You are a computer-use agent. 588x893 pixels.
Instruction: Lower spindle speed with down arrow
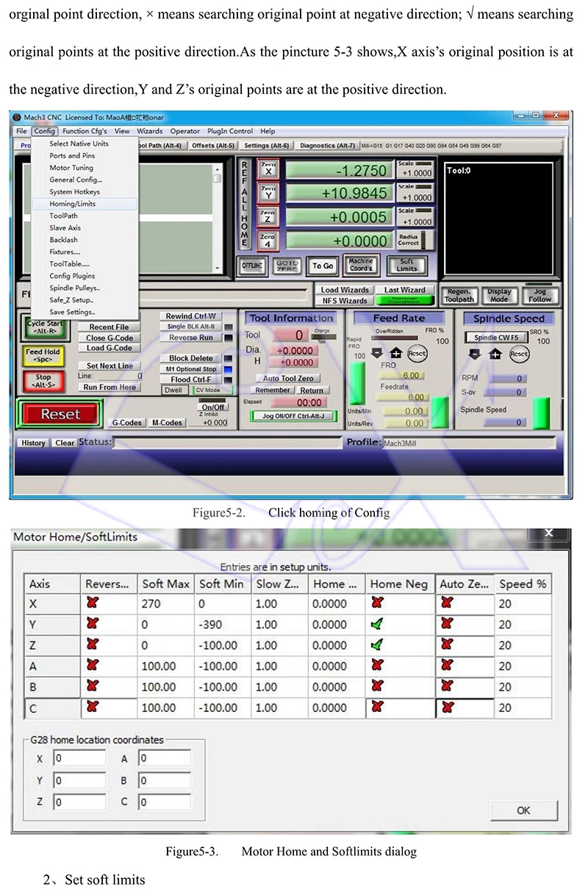pos(475,353)
